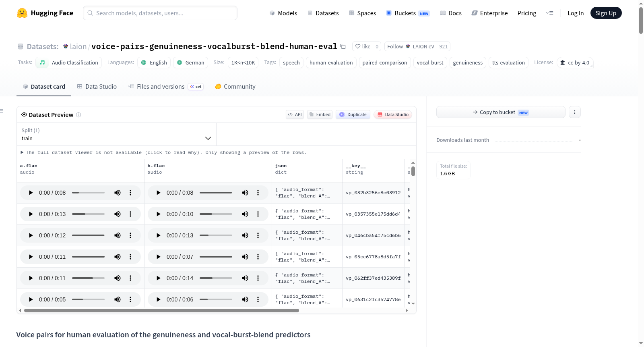Click a.flac seek slider in row vp_032b3256e8e03912
This screenshot has width=644, height=347.
point(88,193)
